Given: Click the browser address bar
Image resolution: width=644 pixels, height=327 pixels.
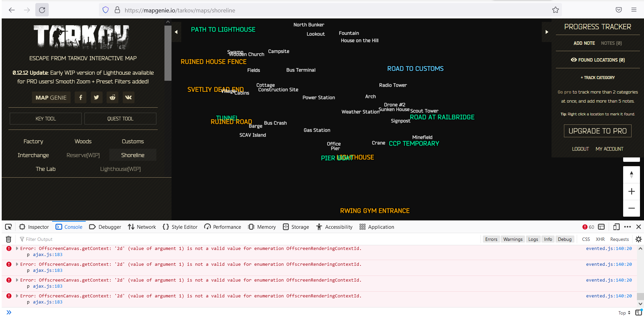Looking at the screenshot, I should click(x=235, y=10).
